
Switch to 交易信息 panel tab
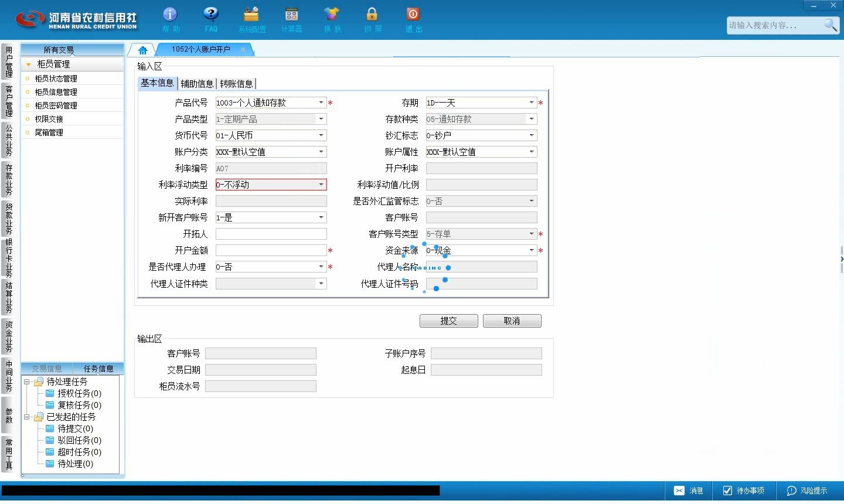[x=47, y=369]
